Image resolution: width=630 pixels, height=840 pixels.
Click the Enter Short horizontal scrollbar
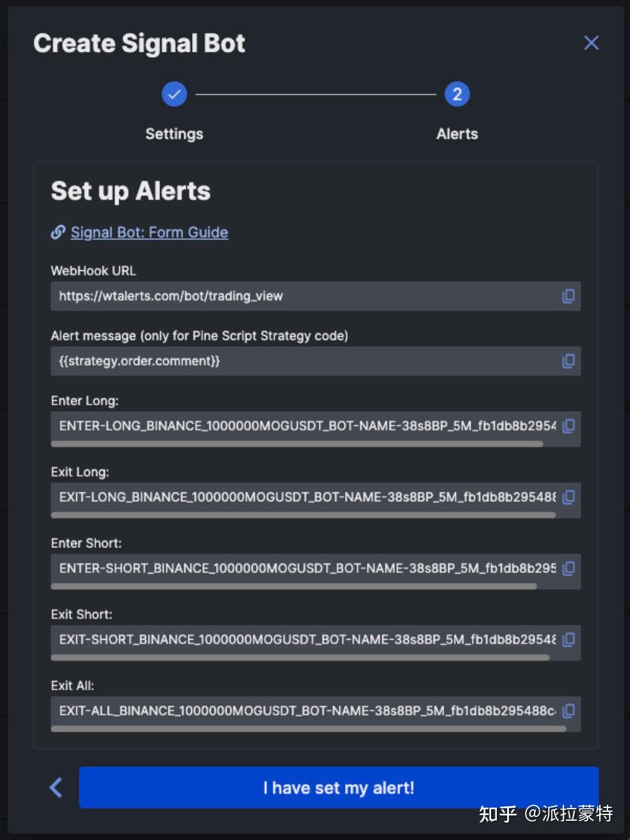(x=294, y=586)
